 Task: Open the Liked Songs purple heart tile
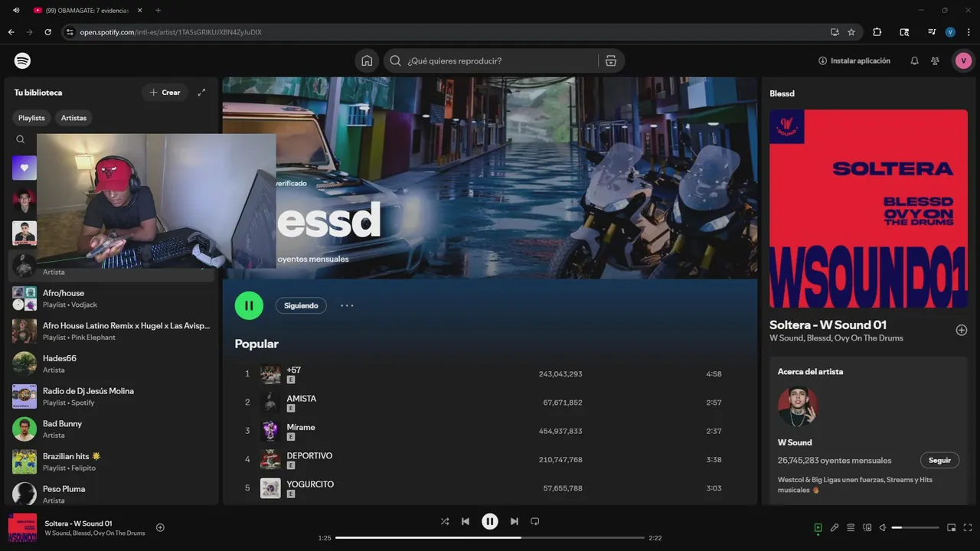[24, 168]
